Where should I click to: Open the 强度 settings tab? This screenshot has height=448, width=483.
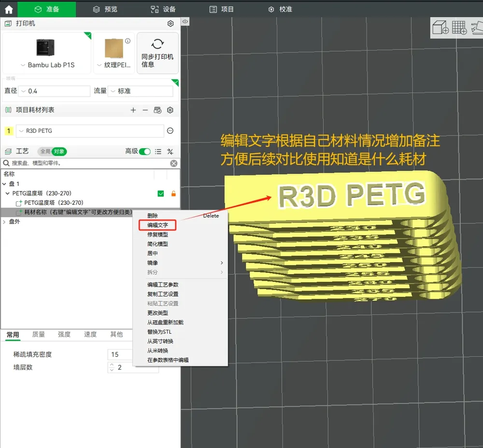[x=64, y=335]
